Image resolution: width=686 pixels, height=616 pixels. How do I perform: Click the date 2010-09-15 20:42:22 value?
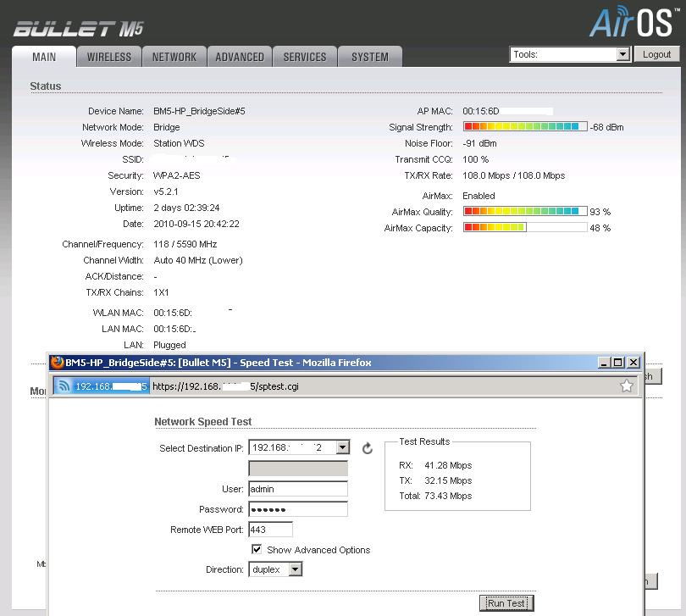coord(196,224)
